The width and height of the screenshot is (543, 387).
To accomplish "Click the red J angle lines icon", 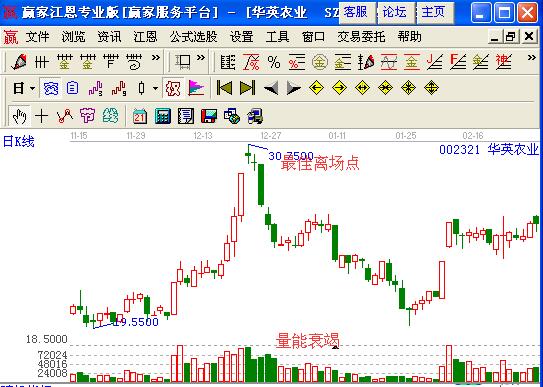I will coord(435,62).
